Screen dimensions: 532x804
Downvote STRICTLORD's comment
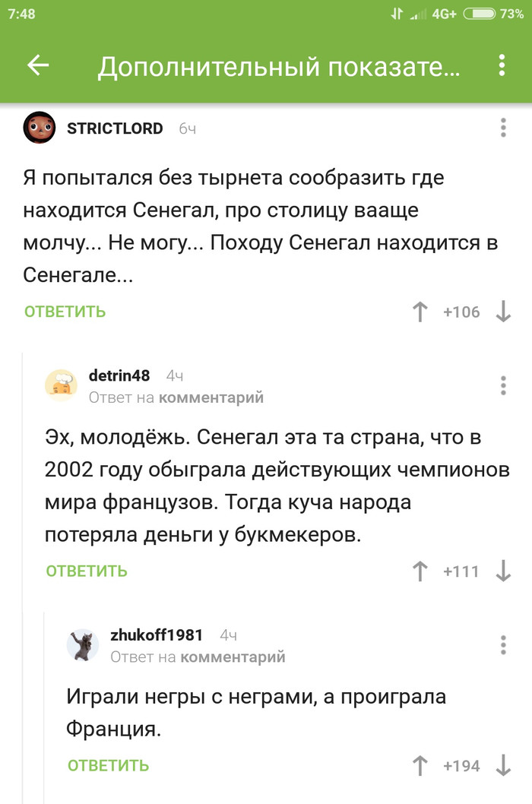pos(503,312)
